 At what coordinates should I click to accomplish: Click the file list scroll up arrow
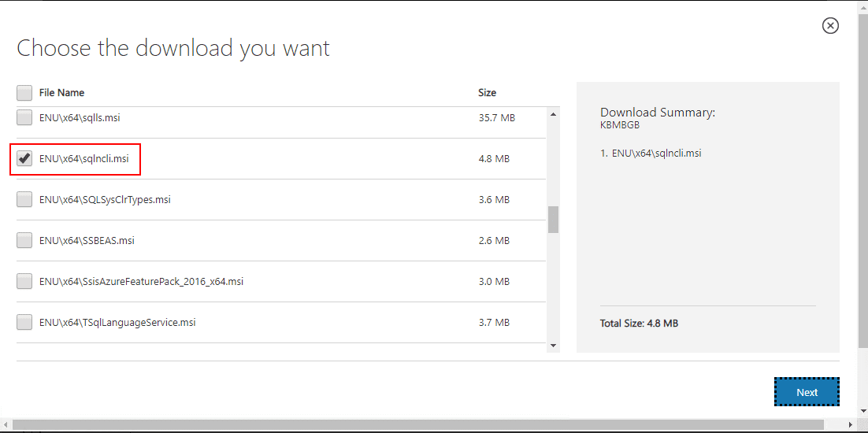pos(553,114)
